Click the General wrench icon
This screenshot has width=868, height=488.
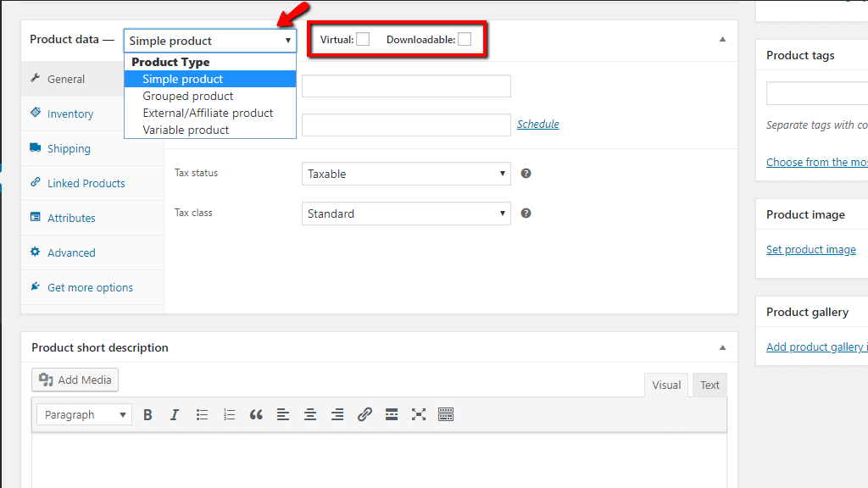coord(36,78)
